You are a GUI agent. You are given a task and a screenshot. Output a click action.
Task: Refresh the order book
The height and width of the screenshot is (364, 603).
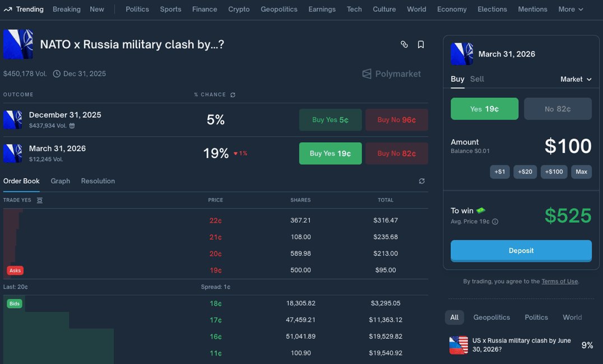[x=421, y=181]
